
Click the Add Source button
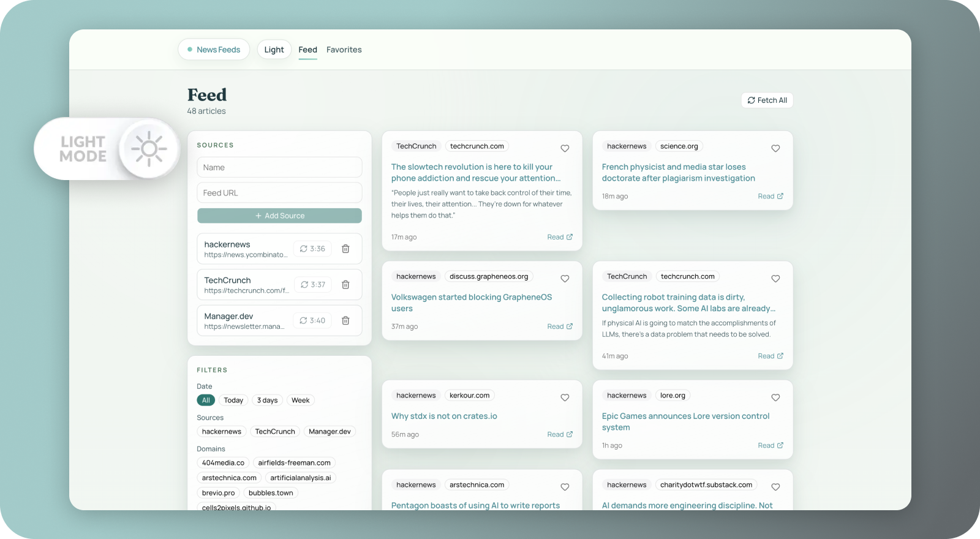pos(279,216)
